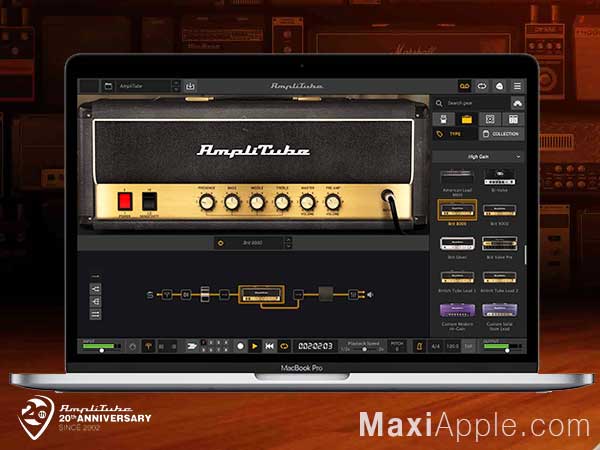
Task: Click the output level slider handle
Action: 507,350
